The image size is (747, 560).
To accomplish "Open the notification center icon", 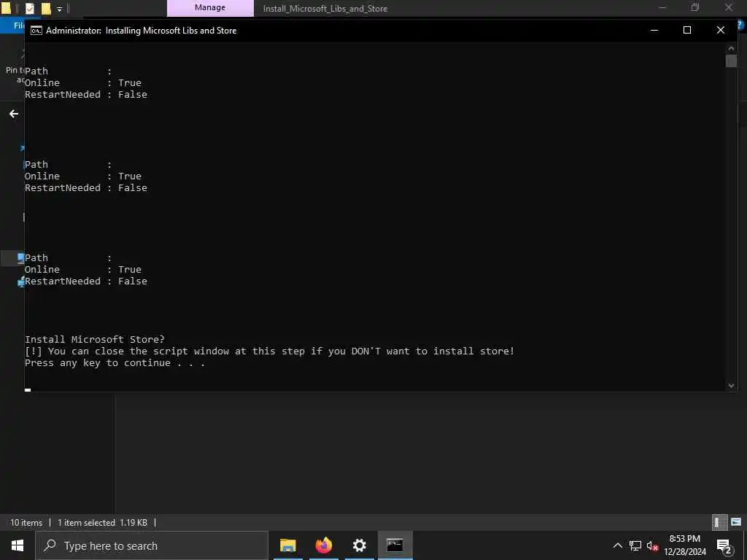I will pos(724,546).
